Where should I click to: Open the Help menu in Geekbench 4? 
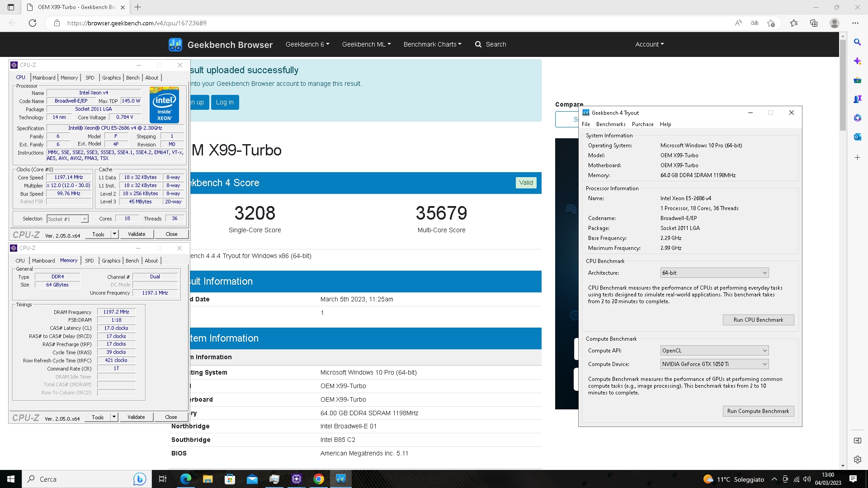[665, 124]
